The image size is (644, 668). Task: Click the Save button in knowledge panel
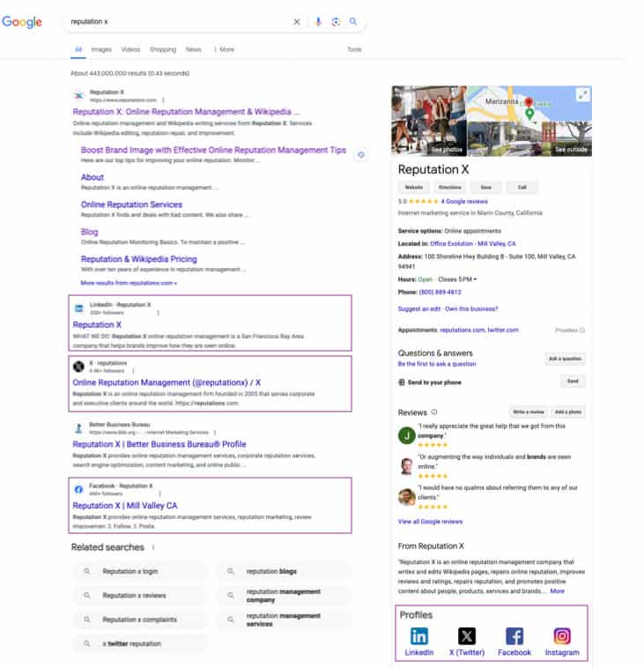486,187
